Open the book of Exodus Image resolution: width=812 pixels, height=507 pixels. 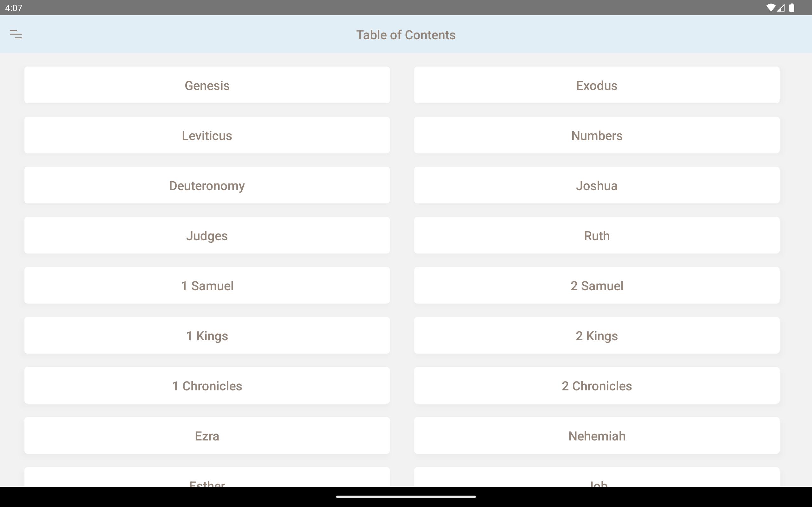pos(597,85)
